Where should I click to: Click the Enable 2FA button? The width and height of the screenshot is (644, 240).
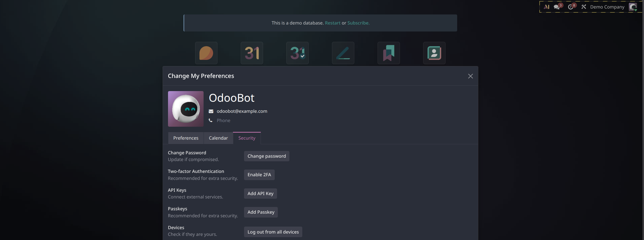pos(259,175)
